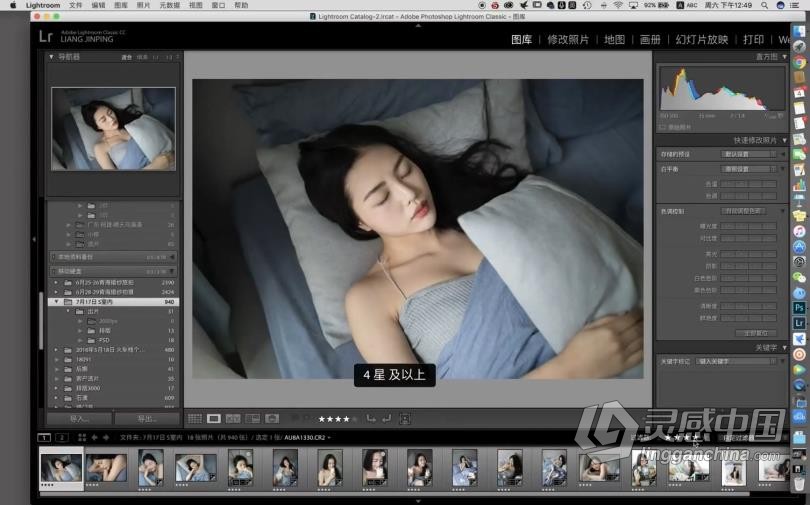Select Loupe view icon in toolbar
Image resolution: width=810 pixels, height=505 pixels.
click(214, 419)
